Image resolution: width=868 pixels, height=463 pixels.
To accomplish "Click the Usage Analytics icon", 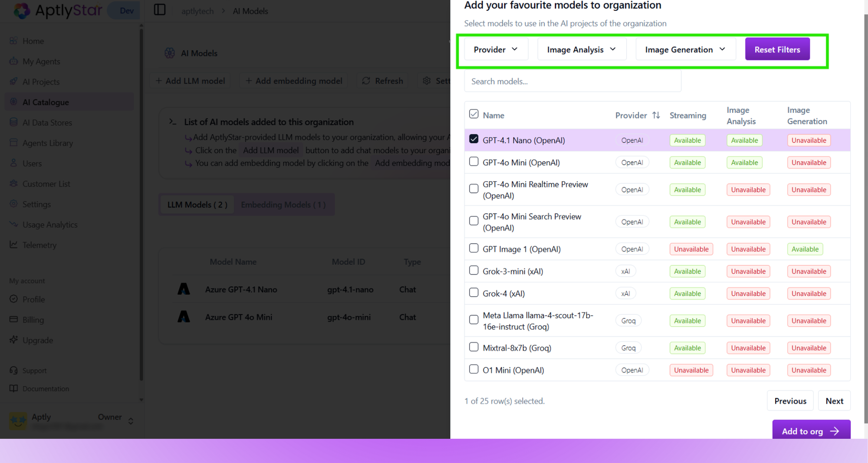I will tap(14, 224).
